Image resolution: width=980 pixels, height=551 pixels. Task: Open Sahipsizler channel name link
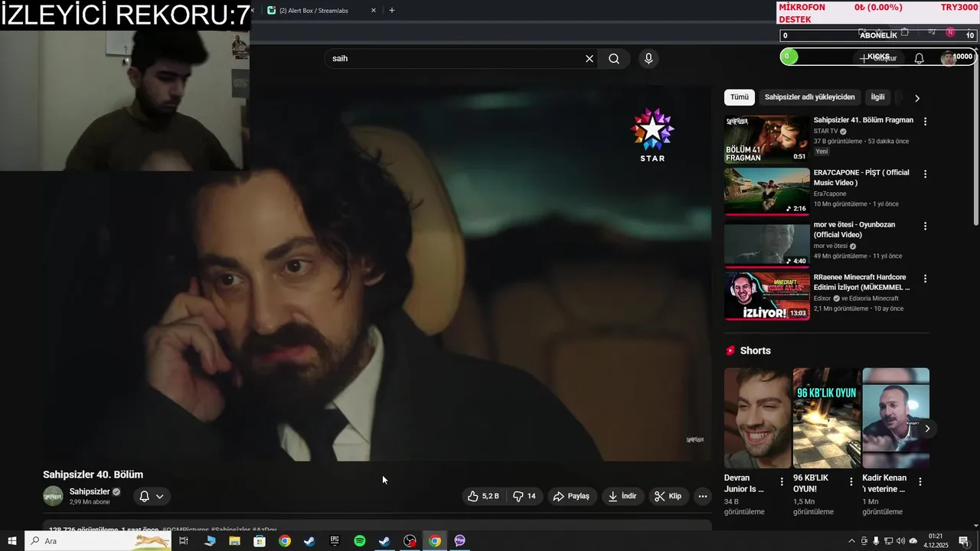click(90, 491)
